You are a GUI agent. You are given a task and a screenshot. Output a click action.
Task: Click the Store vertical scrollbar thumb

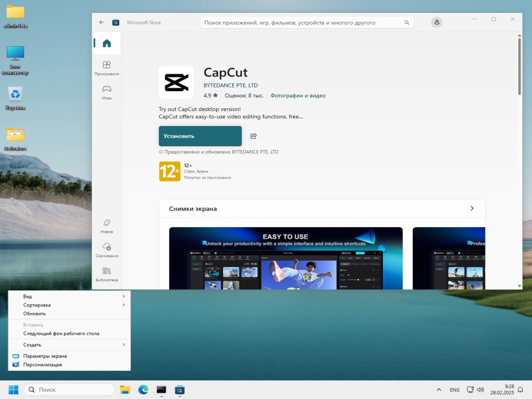519,66
